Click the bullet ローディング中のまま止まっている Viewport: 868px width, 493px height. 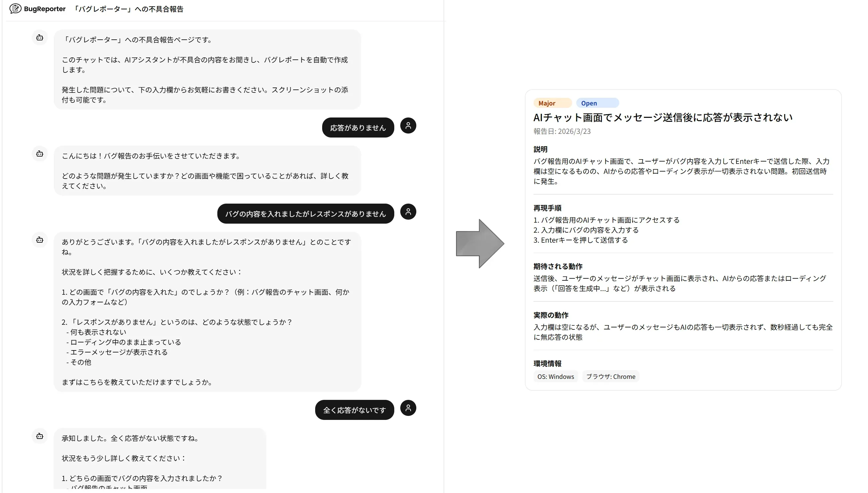point(124,342)
